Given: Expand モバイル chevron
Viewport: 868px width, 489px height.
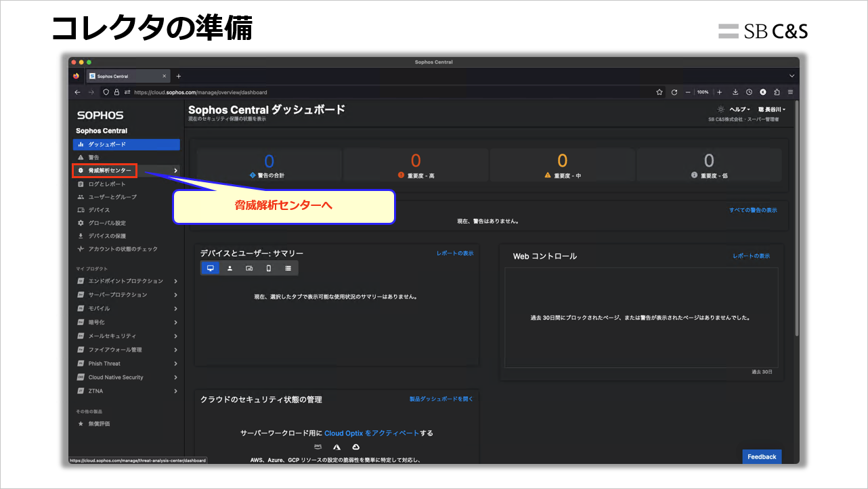Looking at the screenshot, I should click(x=175, y=308).
